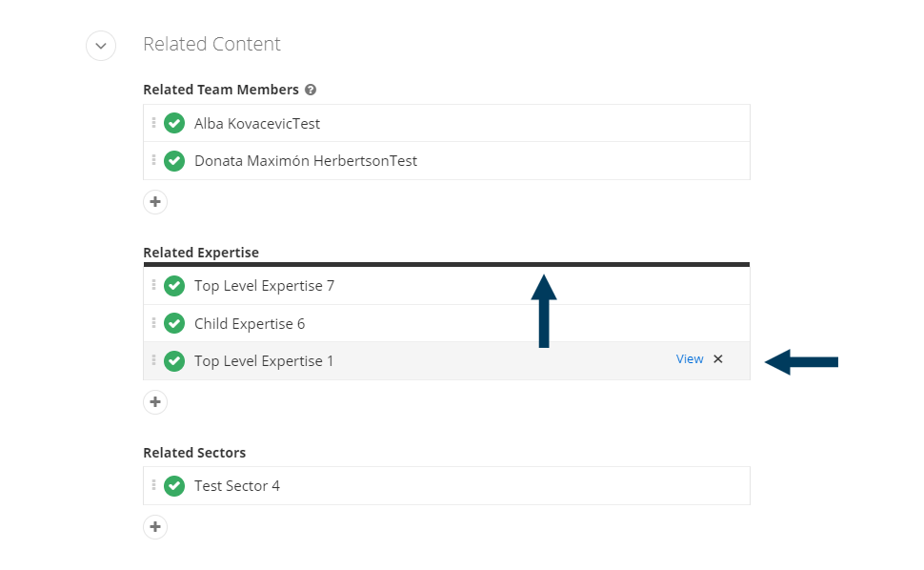The image size is (924, 570).
Task: Click the green check beside Donata Maximón HerbertsonTest
Action: (174, 161)
